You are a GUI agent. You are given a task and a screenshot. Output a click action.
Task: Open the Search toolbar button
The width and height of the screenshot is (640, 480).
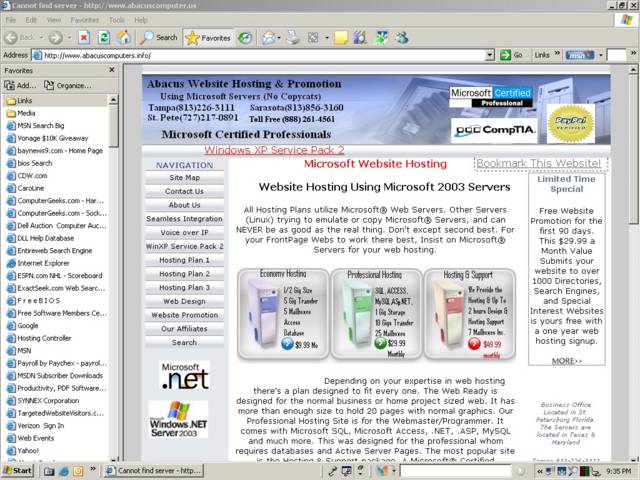(159, 38)
